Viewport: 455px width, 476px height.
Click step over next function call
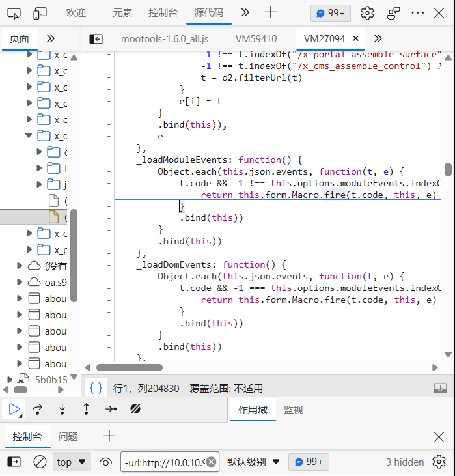38,409
